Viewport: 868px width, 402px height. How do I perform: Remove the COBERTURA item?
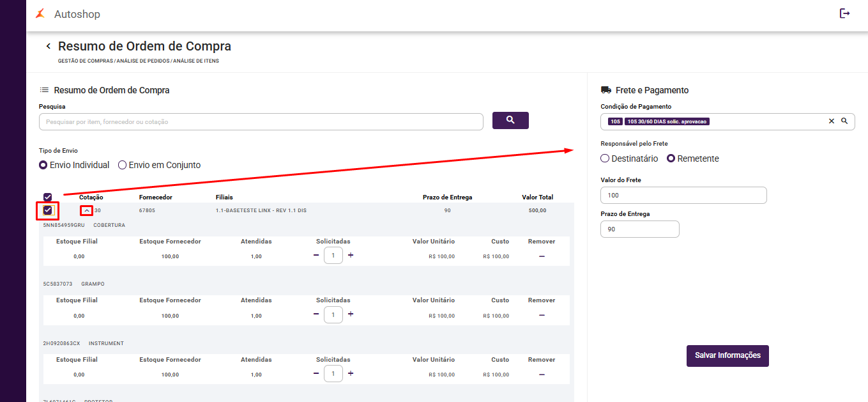coord(542,256)
